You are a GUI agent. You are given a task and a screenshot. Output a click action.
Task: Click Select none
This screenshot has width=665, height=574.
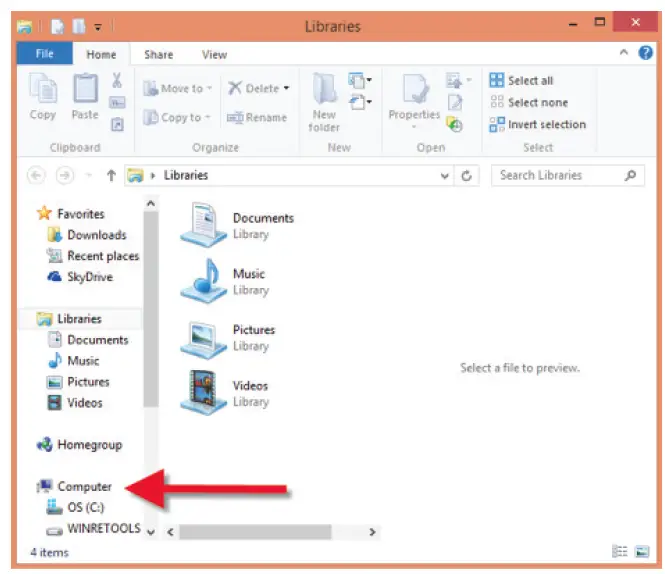(529, 102)
